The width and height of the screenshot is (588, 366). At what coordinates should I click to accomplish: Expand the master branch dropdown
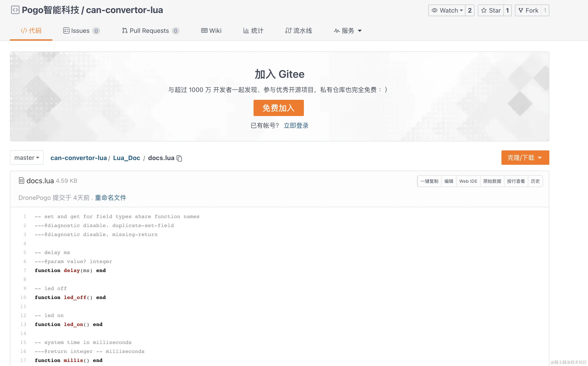coord(27,158)
